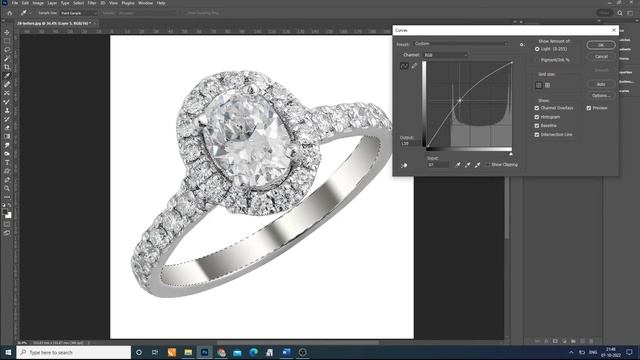Open the Filter menu
640x360 pixels.
click(92, 3)
